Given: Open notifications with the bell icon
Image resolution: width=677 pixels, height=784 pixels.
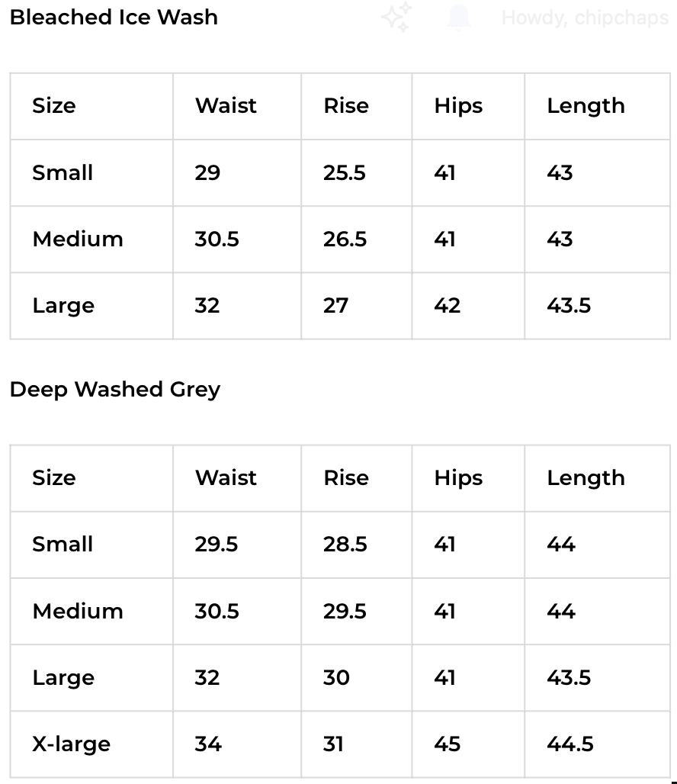Looking at the screenshot, I should [x=458, y=17].
